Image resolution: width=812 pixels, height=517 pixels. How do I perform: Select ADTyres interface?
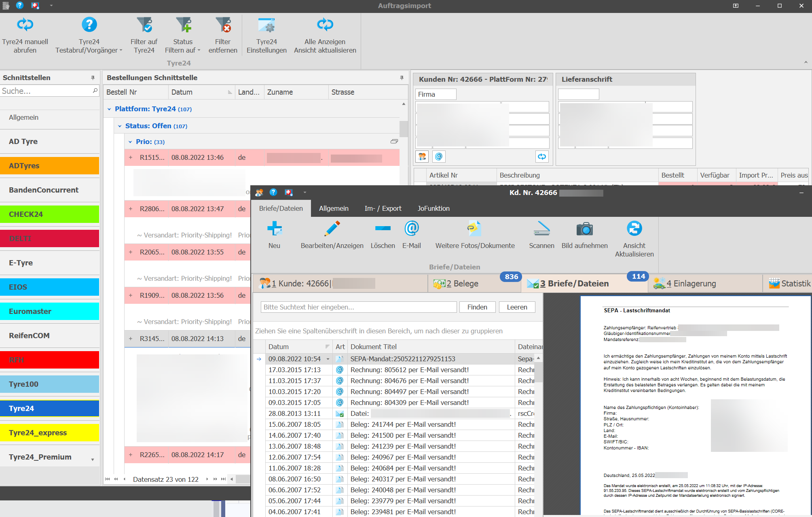click(50, 166)
